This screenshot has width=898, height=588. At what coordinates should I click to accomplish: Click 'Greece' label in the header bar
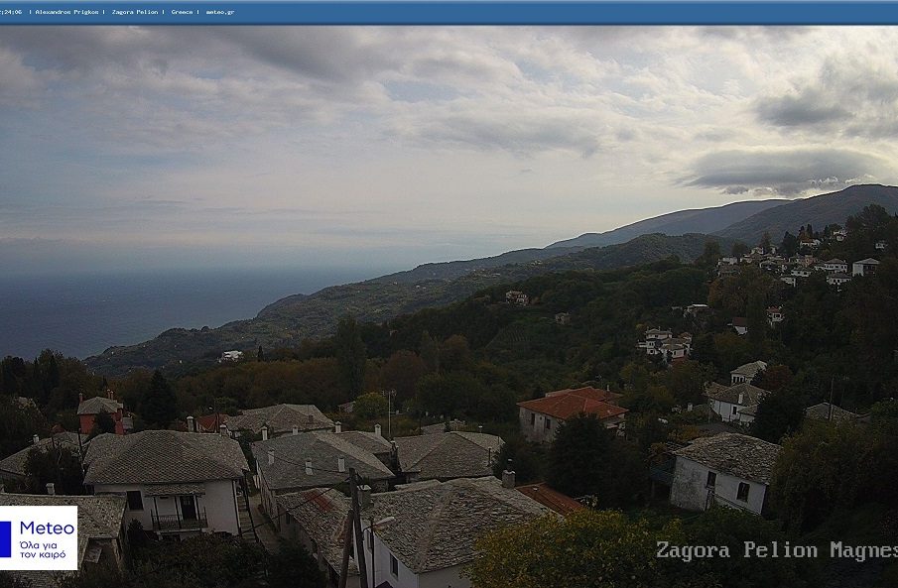[x=182, y=12]
